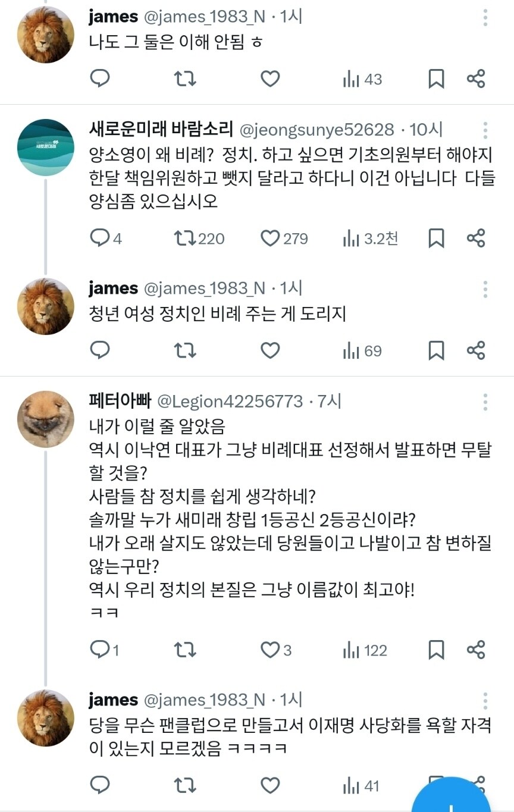Open the reply icon on james's first tweet

click(100, 79)
